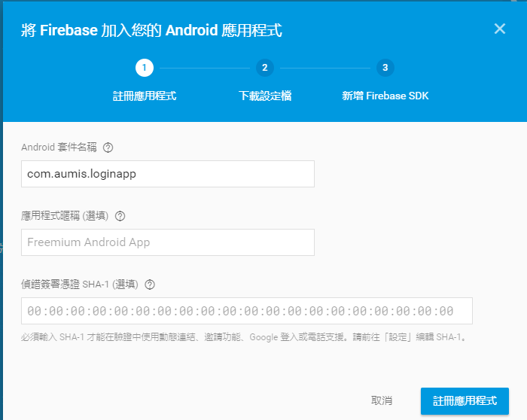Viewport: 527px width, 420px height.
Task: Close the Add Firebase dialog with X
Action: point(500,29)
